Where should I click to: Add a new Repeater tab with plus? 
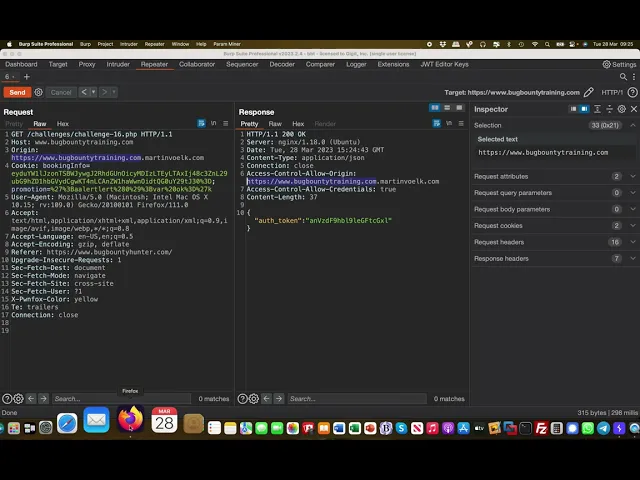tap(27, 77)
